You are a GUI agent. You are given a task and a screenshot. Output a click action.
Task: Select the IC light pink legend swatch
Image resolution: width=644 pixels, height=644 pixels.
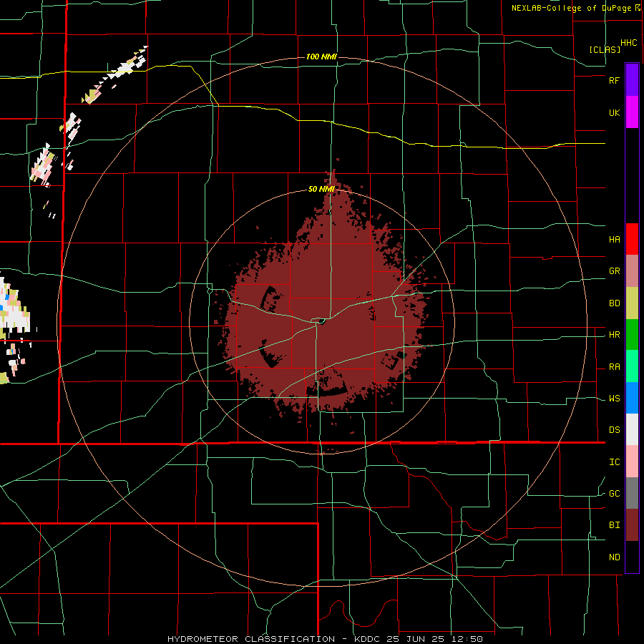tap(632, 462)
